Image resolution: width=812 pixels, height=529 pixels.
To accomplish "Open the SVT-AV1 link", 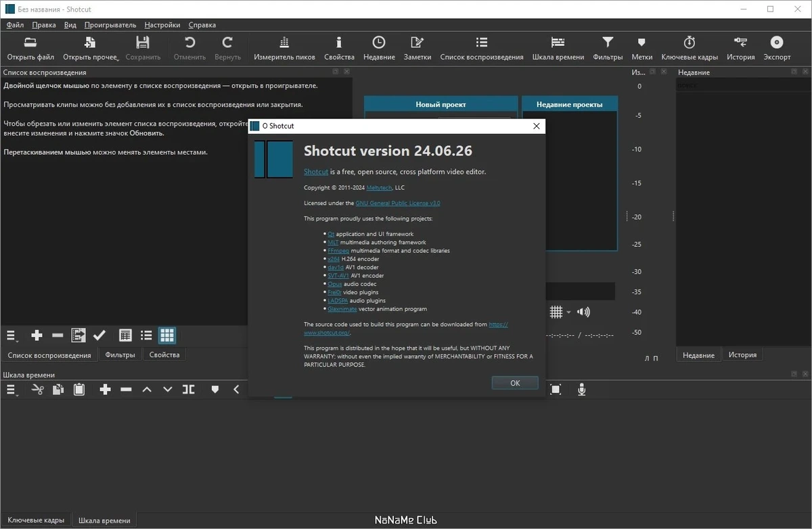I will click(338, 275).
